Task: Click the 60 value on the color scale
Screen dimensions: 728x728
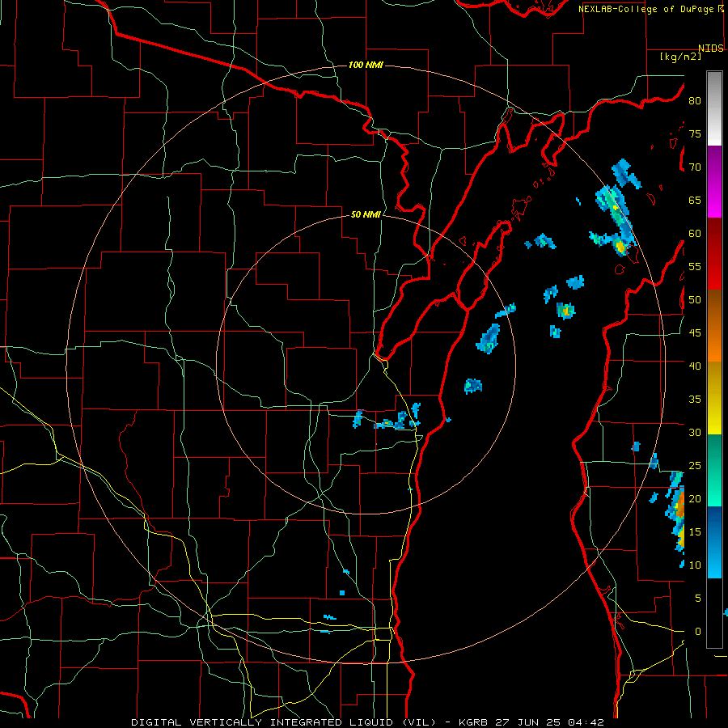Action: 695,233
